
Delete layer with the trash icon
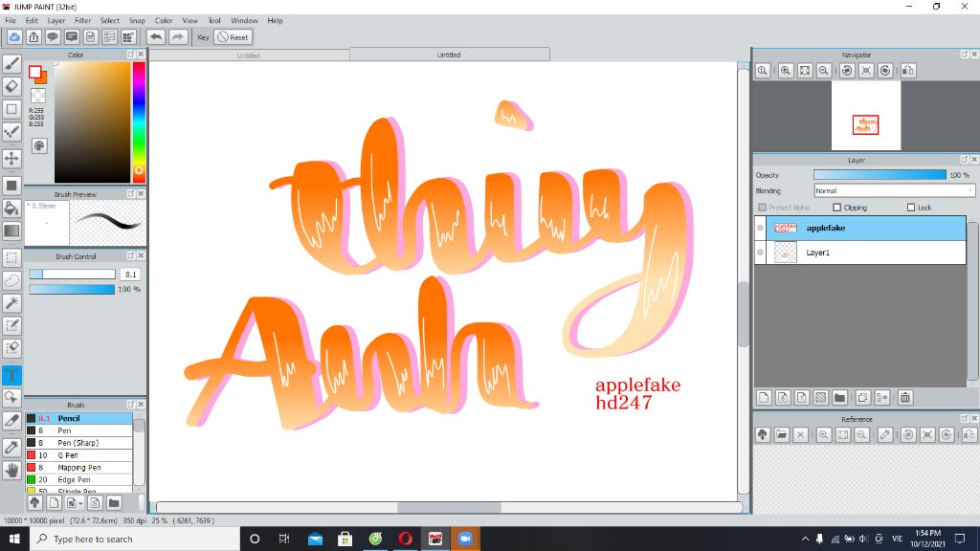tap(905, 397)
